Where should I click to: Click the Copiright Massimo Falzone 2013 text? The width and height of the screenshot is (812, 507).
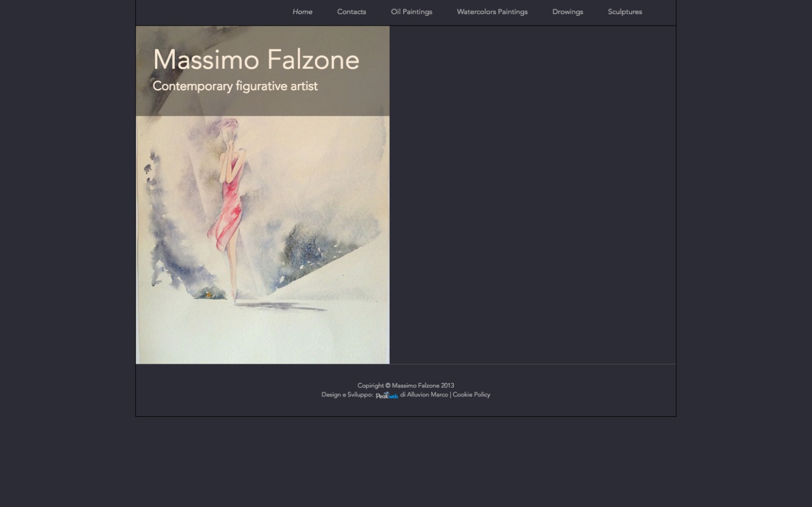pyautogui.click(x=406, y=385)
